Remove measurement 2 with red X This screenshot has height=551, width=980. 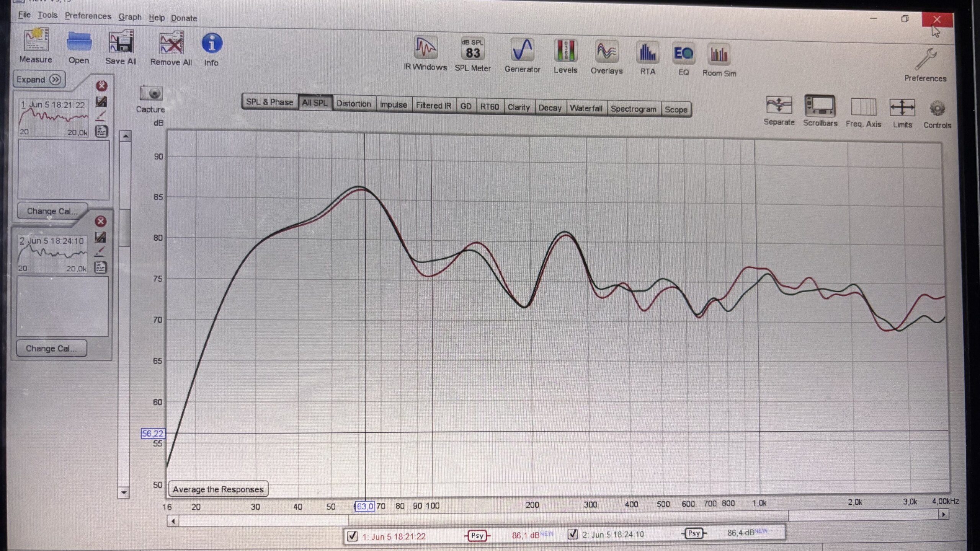tap(101, 221)
